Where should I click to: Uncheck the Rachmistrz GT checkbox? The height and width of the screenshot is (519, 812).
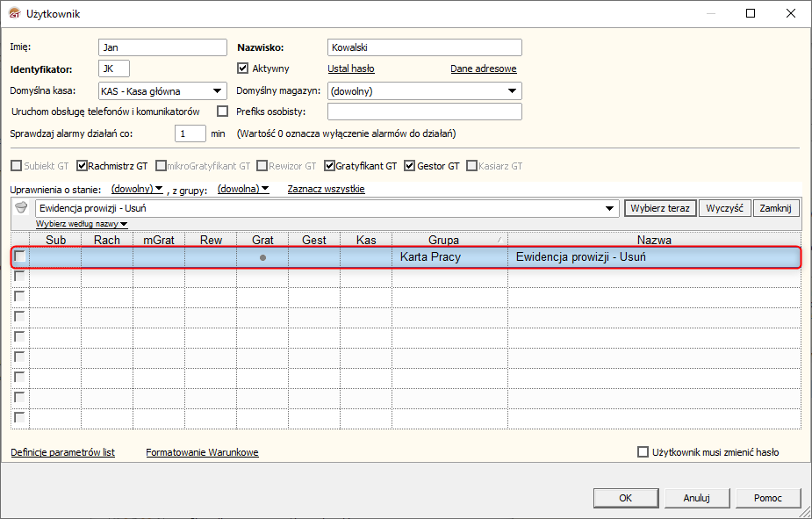82,166
